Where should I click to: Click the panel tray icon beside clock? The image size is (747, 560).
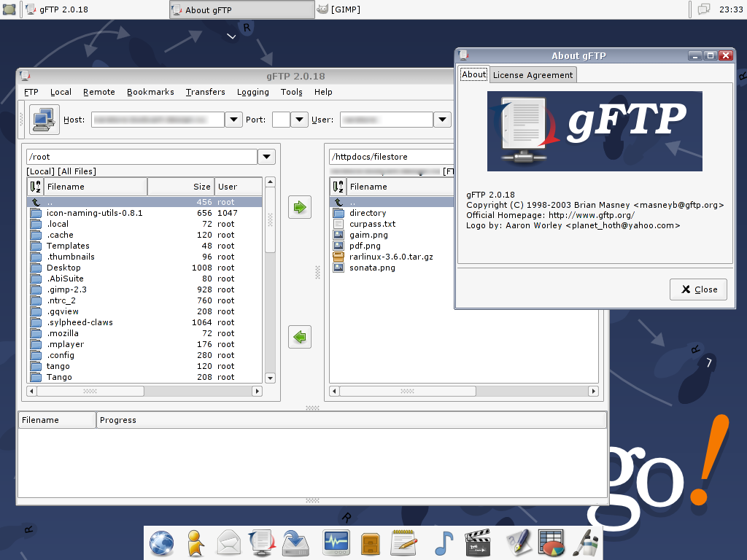click(704, 9)
